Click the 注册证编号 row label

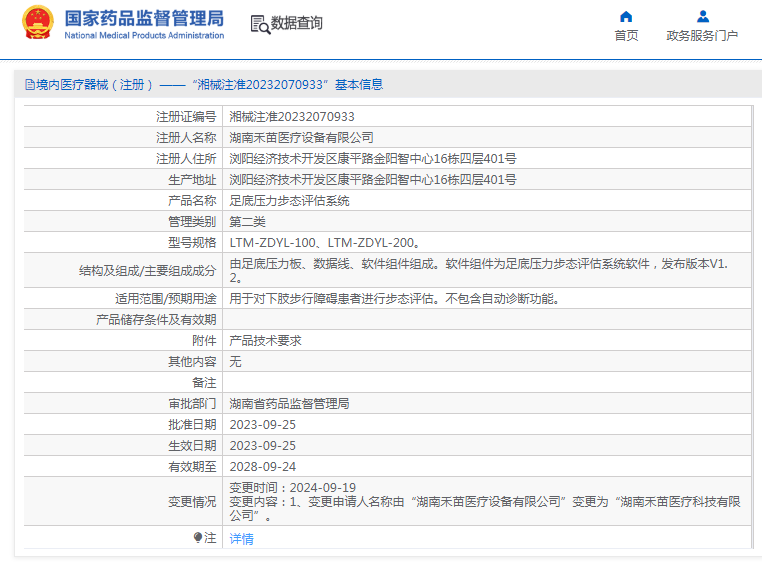186,117
